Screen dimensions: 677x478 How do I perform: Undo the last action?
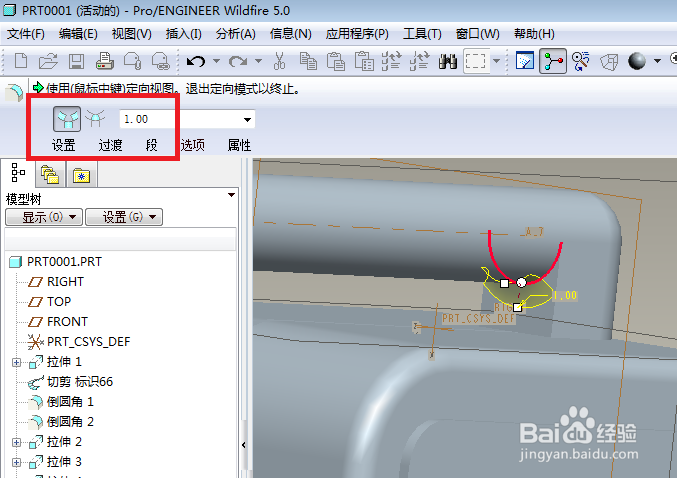[196, 61]
